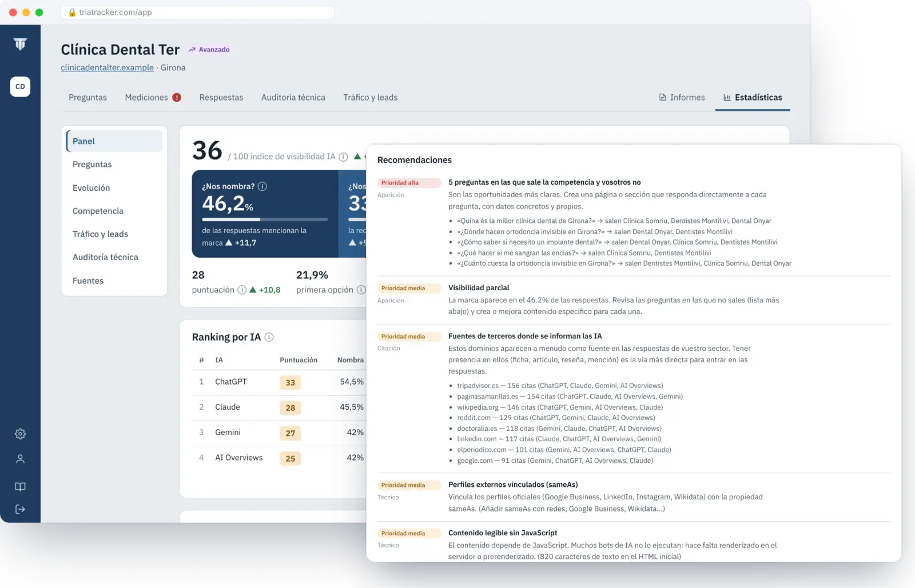Viewport: 915px width, 588px height.
Task: Open Evolución in the side menu
Action: coord(91,188)
